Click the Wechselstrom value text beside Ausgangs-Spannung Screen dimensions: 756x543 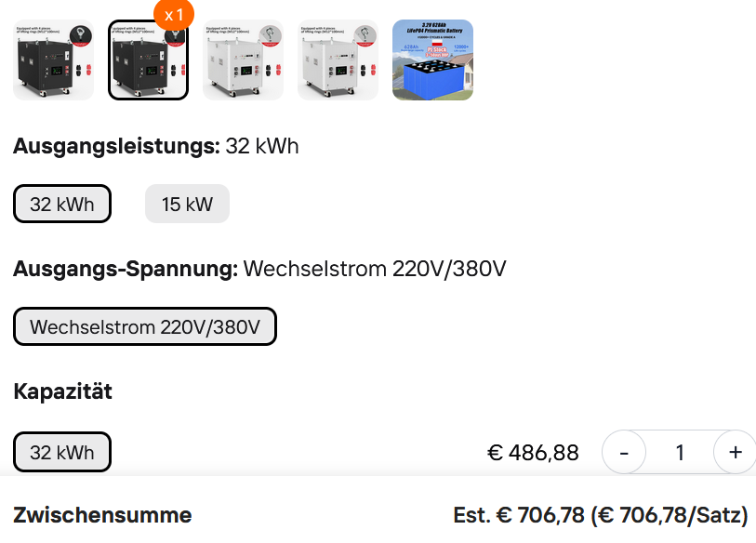[375, 270]
